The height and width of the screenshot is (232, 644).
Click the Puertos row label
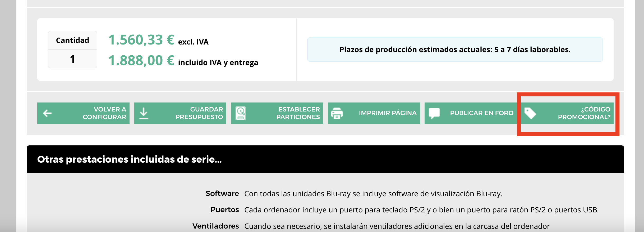tap(225, 210)
